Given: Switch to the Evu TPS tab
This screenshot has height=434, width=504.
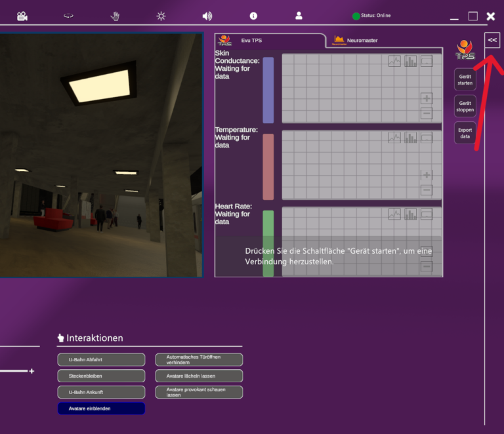Looking at the screenshot, I should coord(270,41).
